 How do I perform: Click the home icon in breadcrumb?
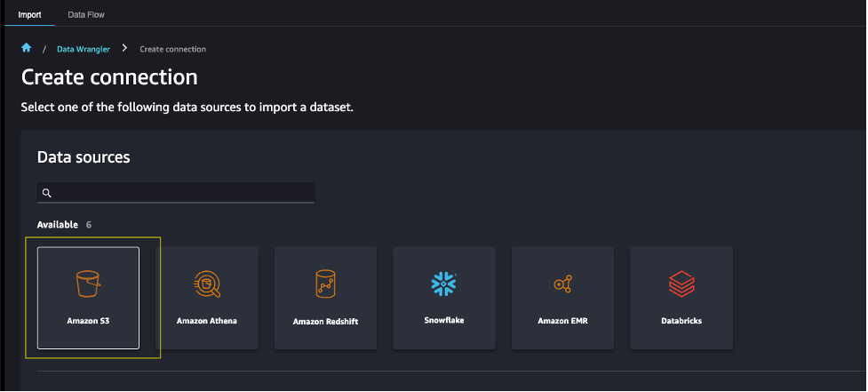[x=26, y=48]
